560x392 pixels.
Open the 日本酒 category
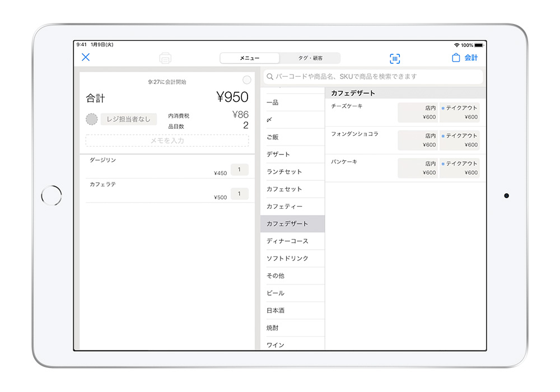292,311
